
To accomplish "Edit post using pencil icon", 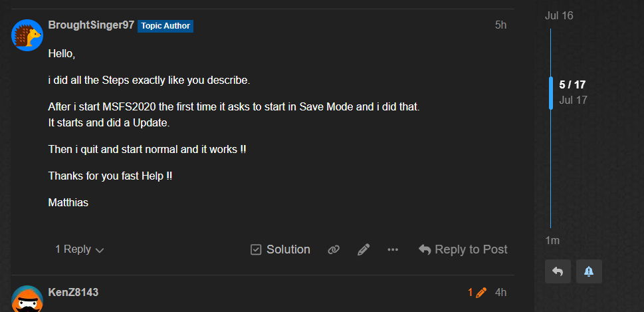I will tap(364, 249).
